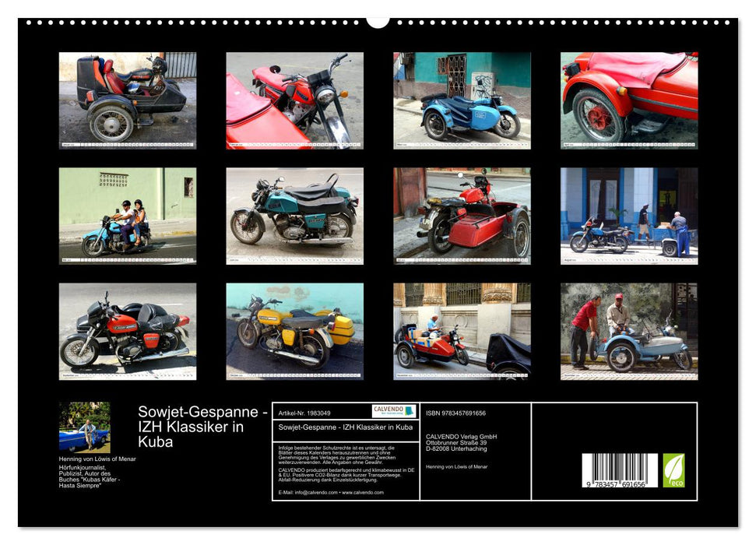Click the CALVENDO logo badge
Viewport: 756px width, 545px height.
click(x=393, y=411)
